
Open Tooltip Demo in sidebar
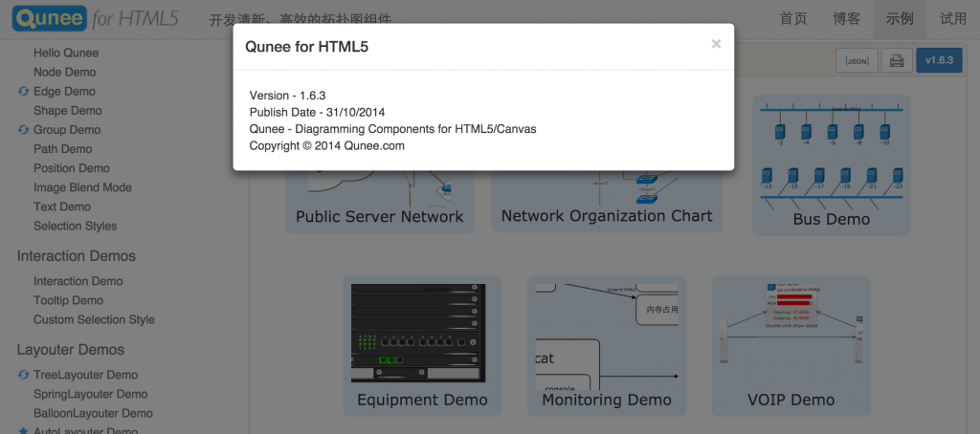[x=68, y=301]
